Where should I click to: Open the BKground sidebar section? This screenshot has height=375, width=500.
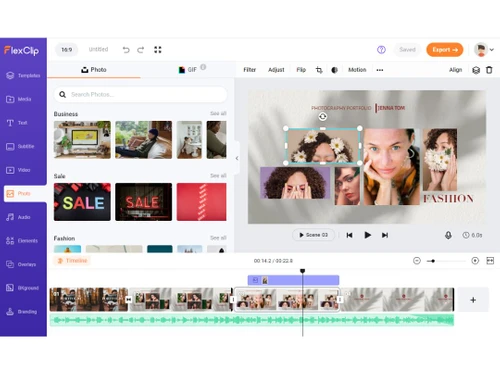point(22,288)
